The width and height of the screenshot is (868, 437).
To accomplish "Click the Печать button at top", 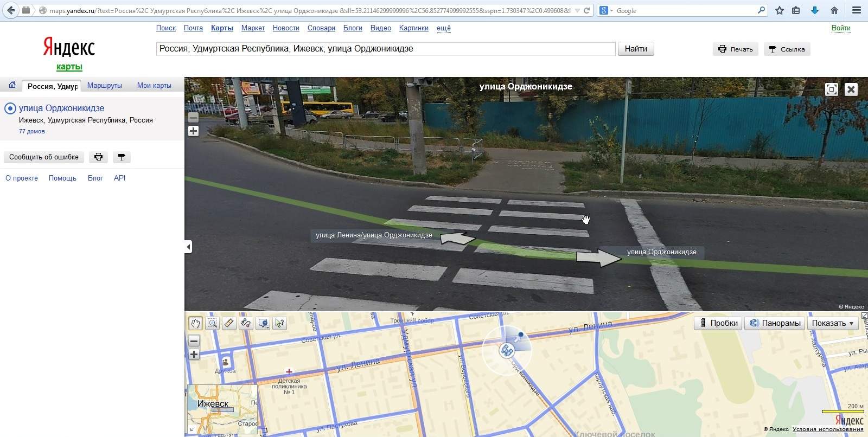I will tap(736, 49).
